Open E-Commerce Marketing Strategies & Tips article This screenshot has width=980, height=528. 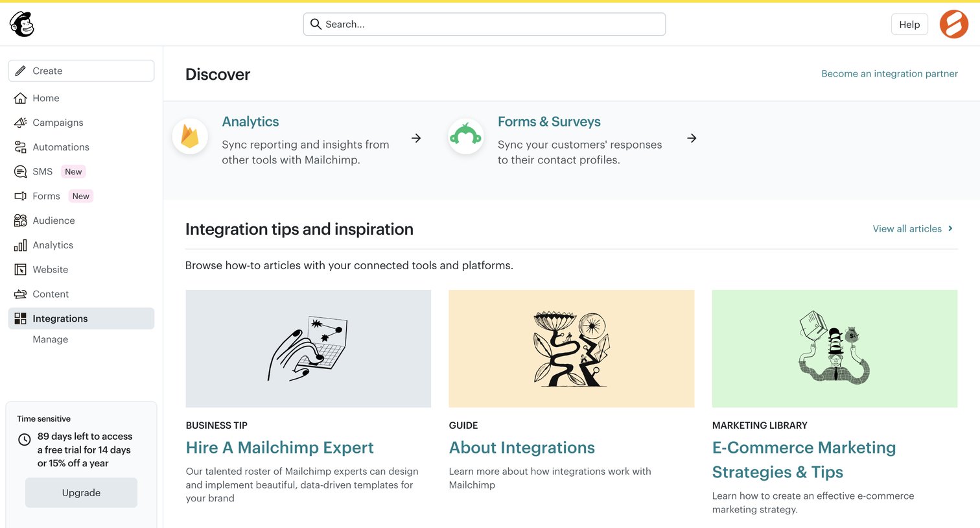[804, 460]
